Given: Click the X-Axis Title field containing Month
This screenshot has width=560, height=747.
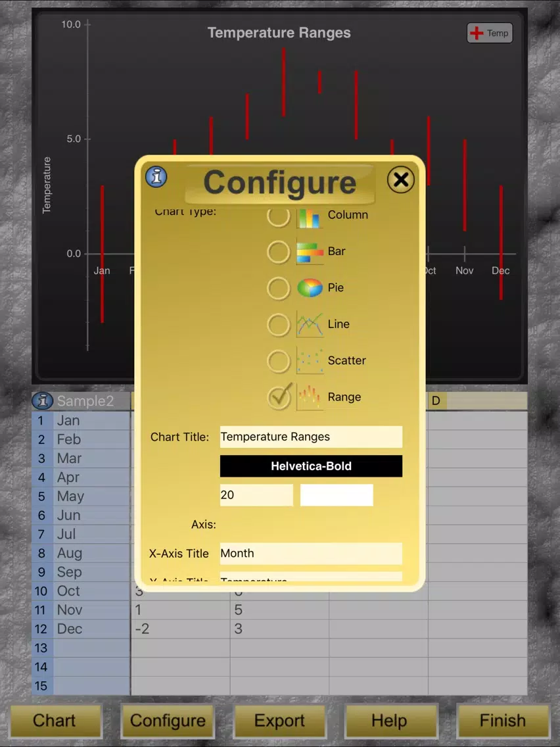Looking at the screenshot, I should [311, 554].
